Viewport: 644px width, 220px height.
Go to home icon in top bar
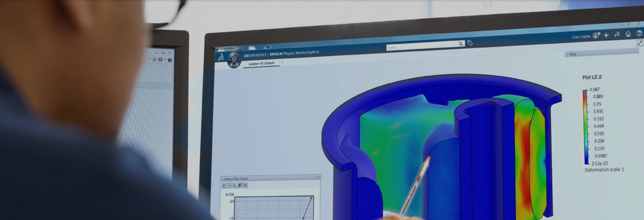click(628, 34)
